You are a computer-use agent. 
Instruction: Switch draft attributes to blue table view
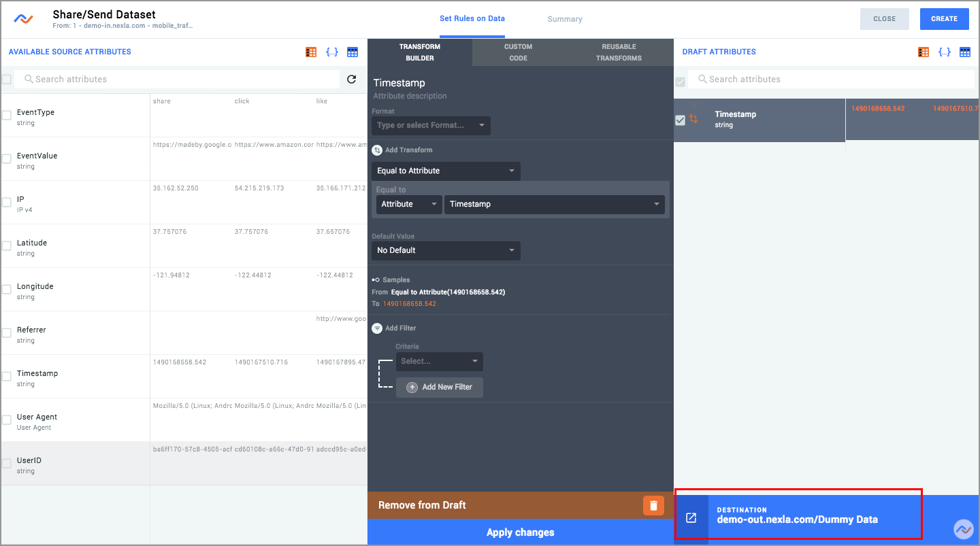click(x=965, y=52)
